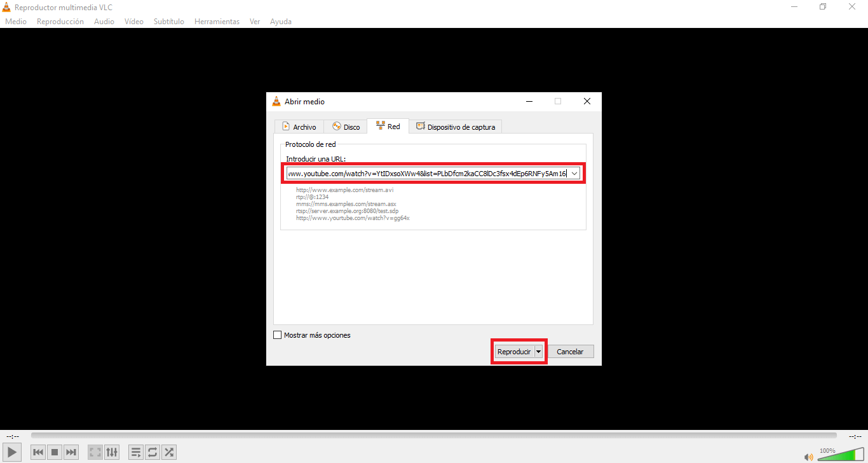Open the Reproducir button dropdown arrow
The image size is (868, 463).
[x=539, y=352]
